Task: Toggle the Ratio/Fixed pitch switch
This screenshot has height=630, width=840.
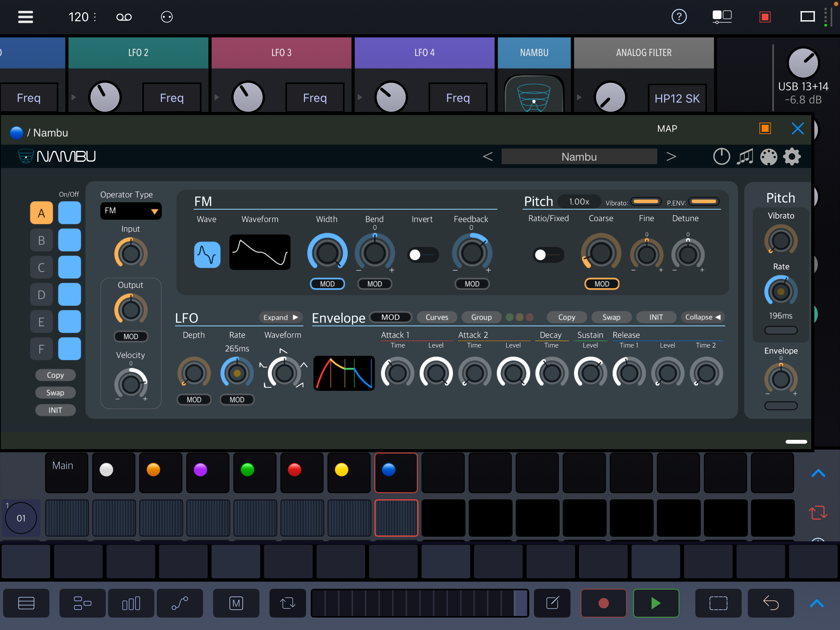Action: pos(548,255)
